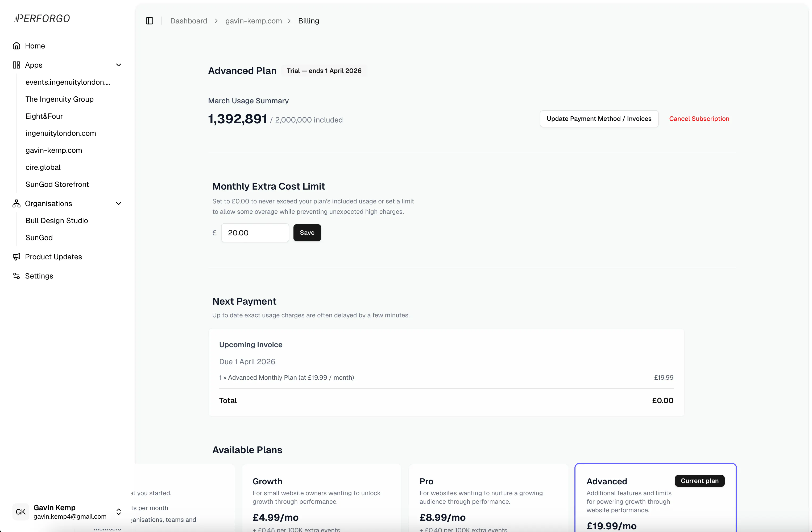812x532 pixels.
Task: Click the Organisations hierarchy icon
Action: [16, 203]
